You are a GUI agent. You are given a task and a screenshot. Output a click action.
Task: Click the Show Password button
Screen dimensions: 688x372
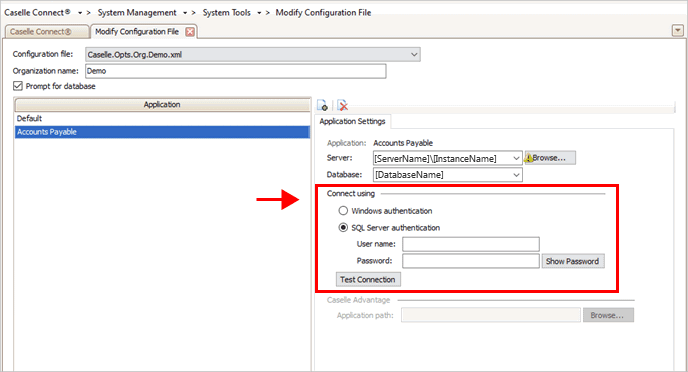point(573,261)
